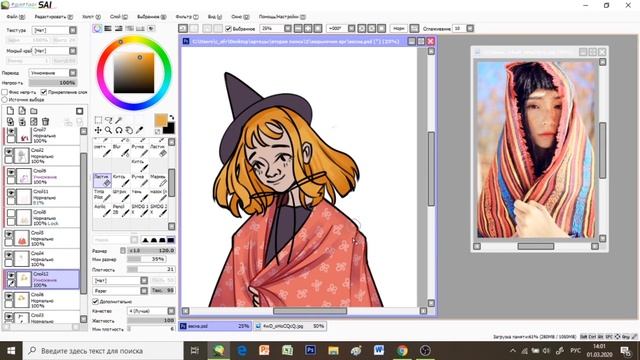The width and height of the screenshot is (640, 360).
Task: Adjust the layer opacity 100% slider
Action: click(53, 82)
